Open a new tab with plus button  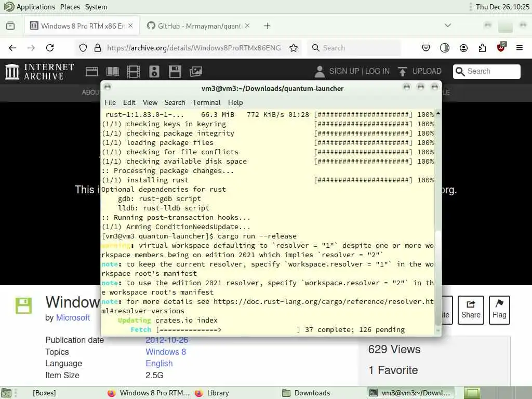click(x=267, y=26)
